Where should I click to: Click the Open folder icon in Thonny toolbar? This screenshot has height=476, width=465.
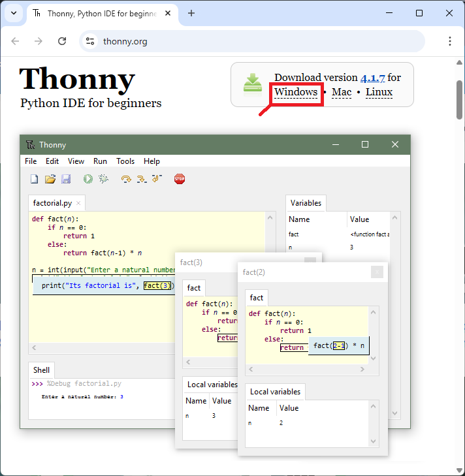point(50,179)
